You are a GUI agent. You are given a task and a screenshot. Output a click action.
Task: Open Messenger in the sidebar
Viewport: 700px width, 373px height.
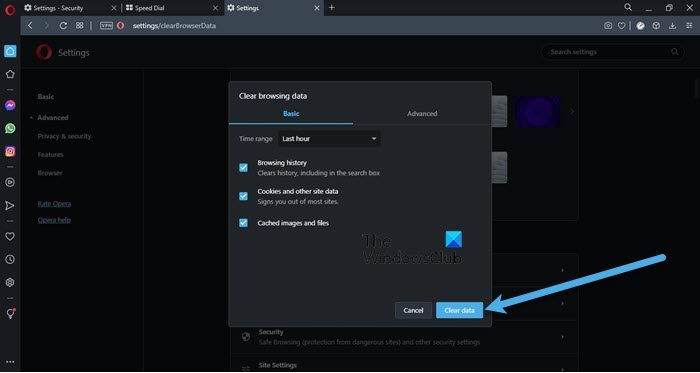coord(10,105)
